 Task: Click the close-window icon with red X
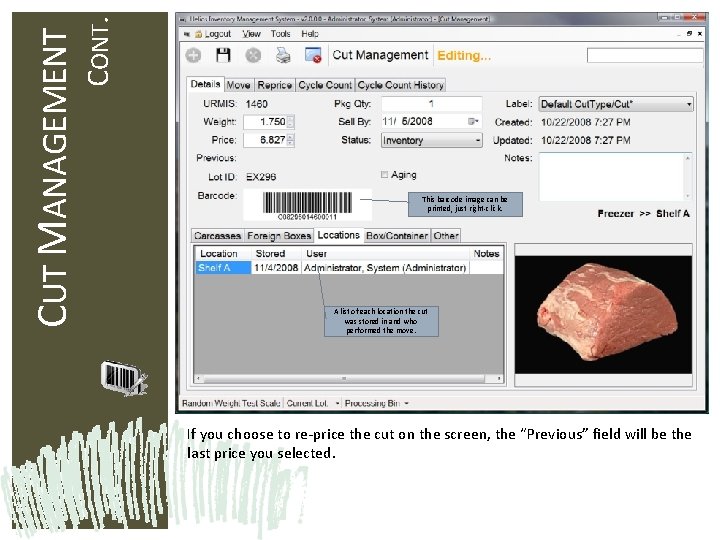(313, 56)
